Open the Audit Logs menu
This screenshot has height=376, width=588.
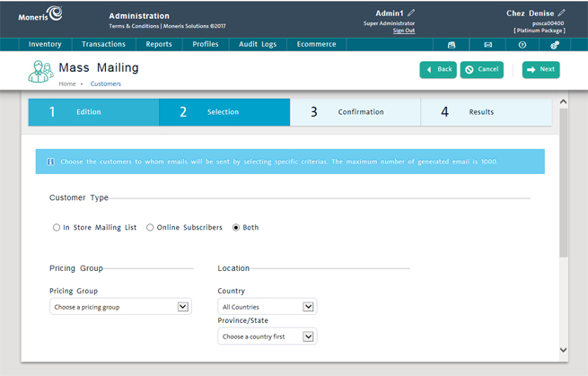point(258,44)
